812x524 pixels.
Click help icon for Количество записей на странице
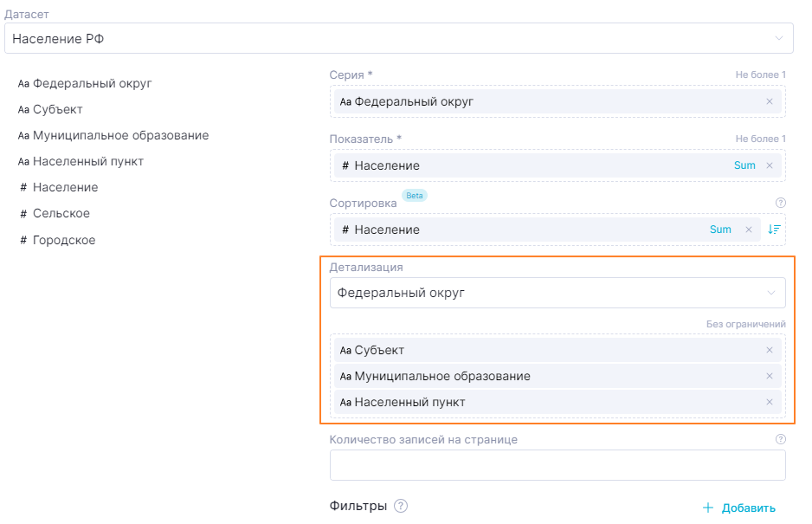coord(781,439)
